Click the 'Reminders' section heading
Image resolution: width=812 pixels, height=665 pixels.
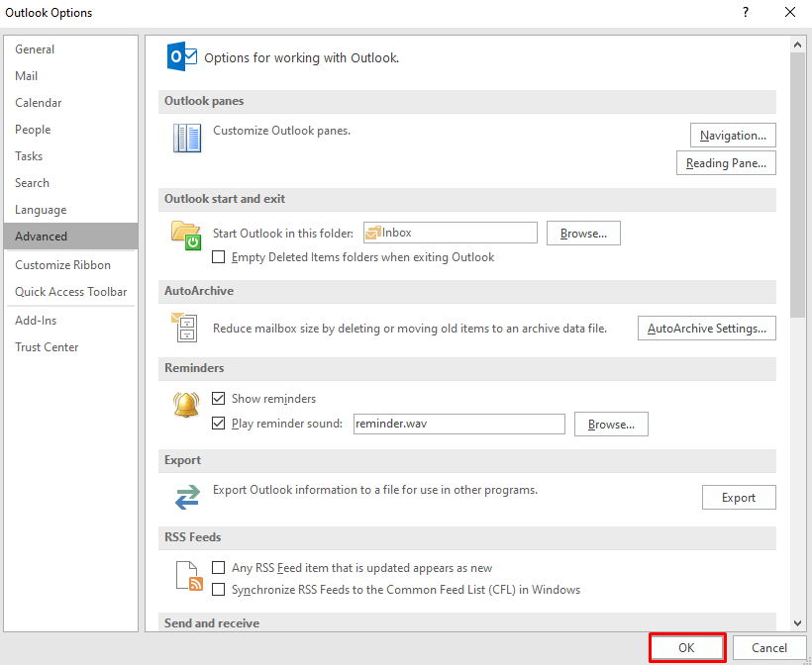(194, 368)
